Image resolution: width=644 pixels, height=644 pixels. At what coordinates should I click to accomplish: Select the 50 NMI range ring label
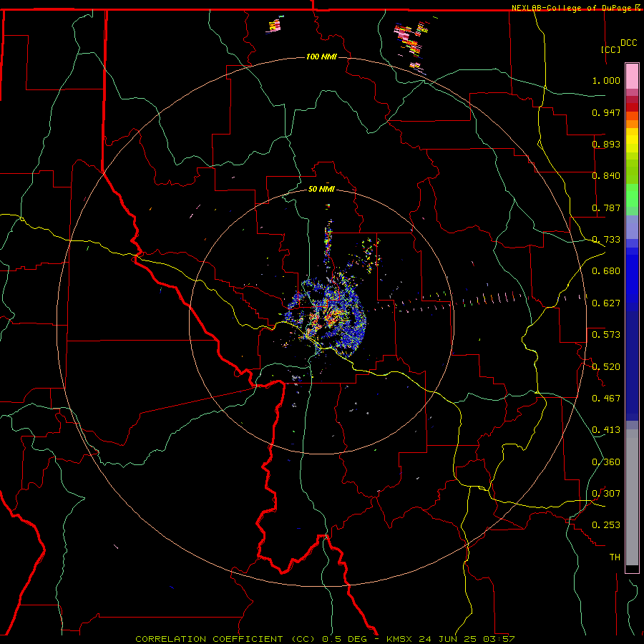coord(321,189)
